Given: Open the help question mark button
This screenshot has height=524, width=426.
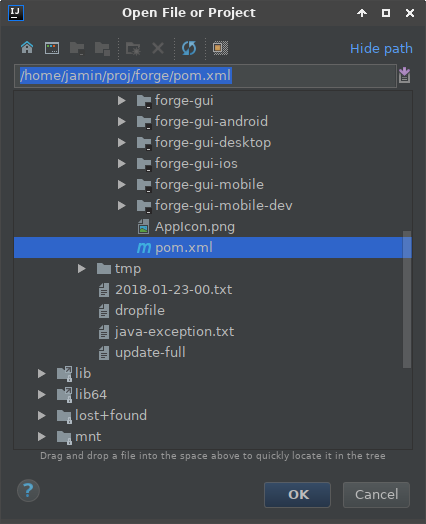Looking at the screenshot, I should (28, 491).
